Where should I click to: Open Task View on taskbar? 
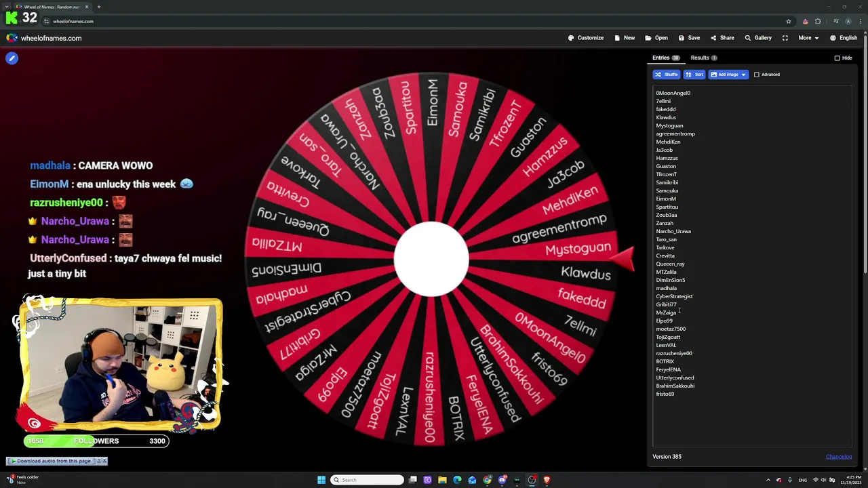pos(412,480)
